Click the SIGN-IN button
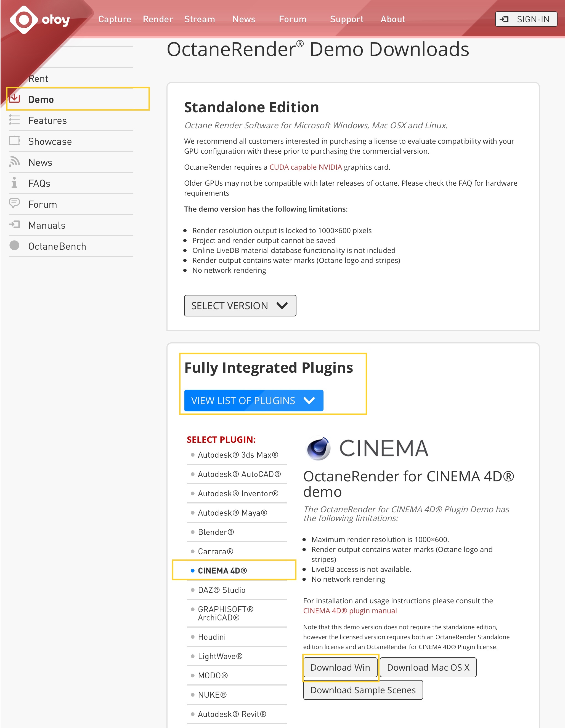The image size is (565, 728). pos(526,19)
